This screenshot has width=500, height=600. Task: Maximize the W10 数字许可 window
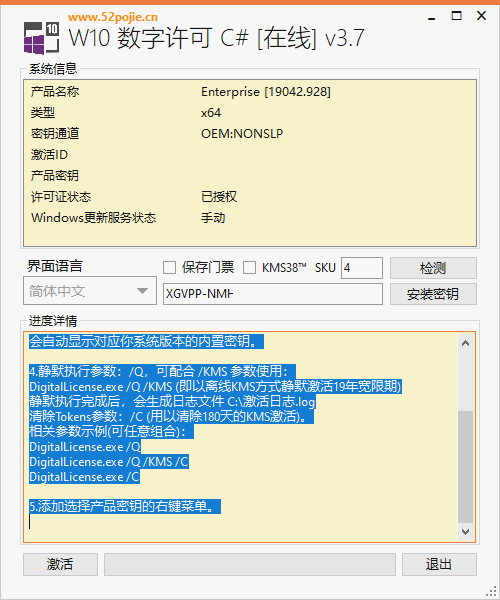[456, 16]
